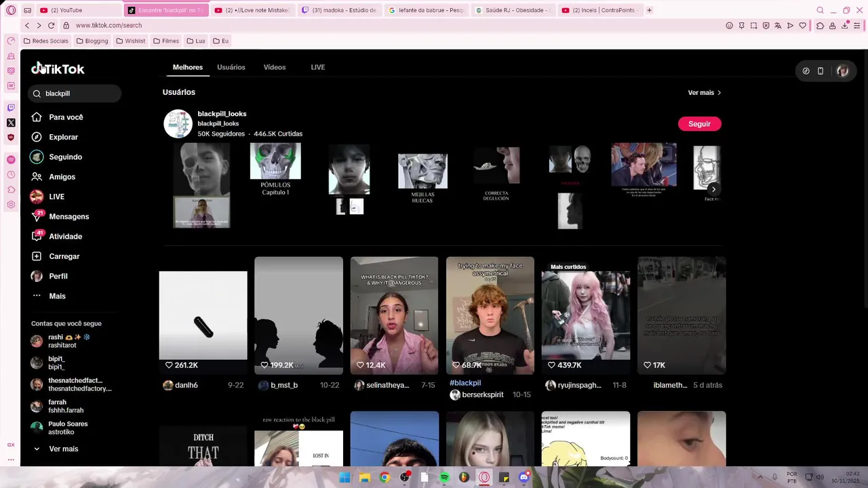This screenshot has width=868, height=488.
Task: Open selinatheya black pill video thumbnail
Action: [394, 316]
